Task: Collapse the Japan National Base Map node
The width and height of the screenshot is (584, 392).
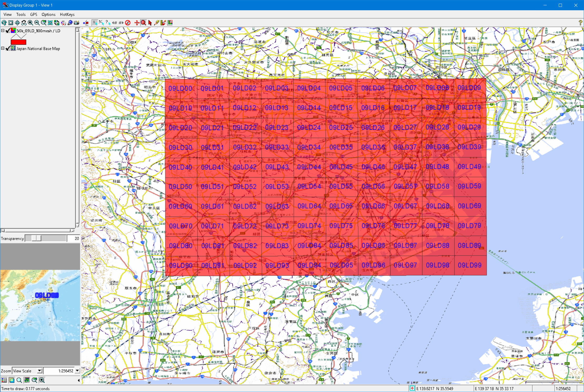Action: 3,48
